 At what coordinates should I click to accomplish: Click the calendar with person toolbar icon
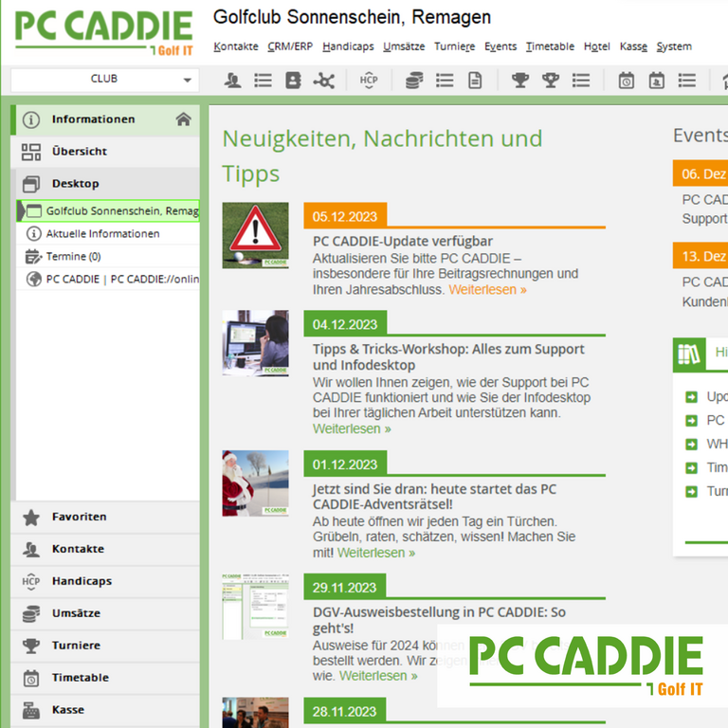657,81
